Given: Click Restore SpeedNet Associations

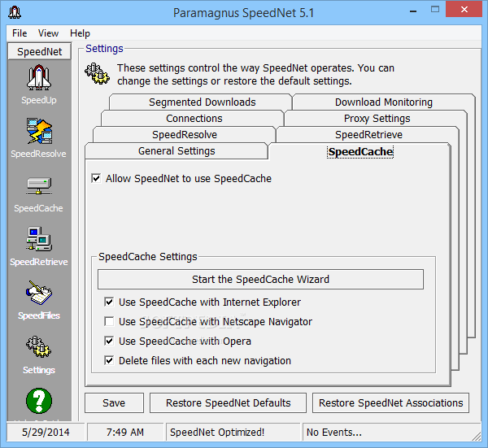Looking at the screenshot, I should 390,403.
